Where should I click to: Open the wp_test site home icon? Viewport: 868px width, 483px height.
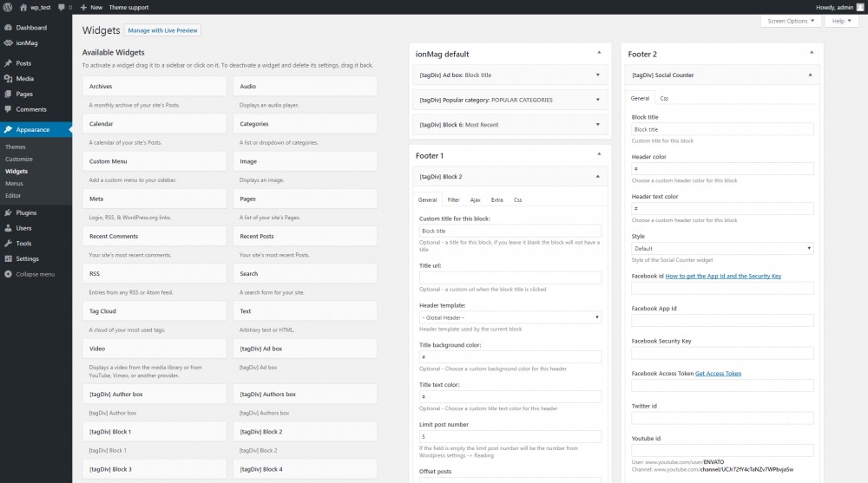click(x=23, y=7)
